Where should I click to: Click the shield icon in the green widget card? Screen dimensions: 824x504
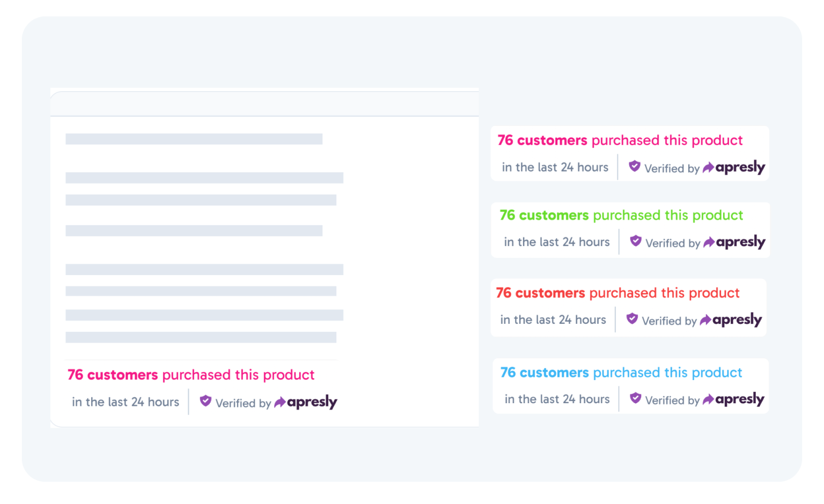pyautogui.click(x=635, y=241)
